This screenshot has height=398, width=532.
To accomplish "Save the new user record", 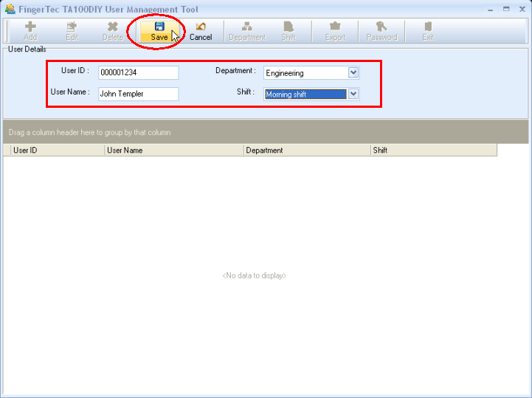I will coord(159,31).
